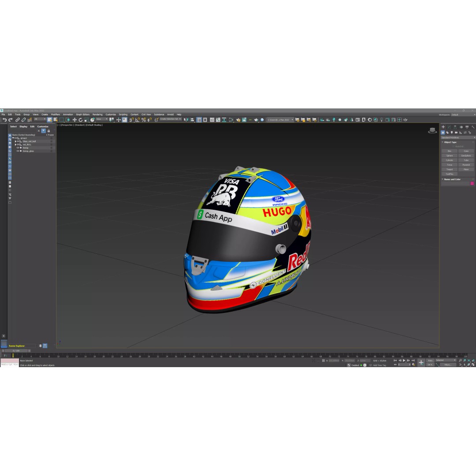Image resolution: width=476 pixels, height=476 pixels.
Task: Toggle visibility eye for transp object
Action: [x=18, y=148]
